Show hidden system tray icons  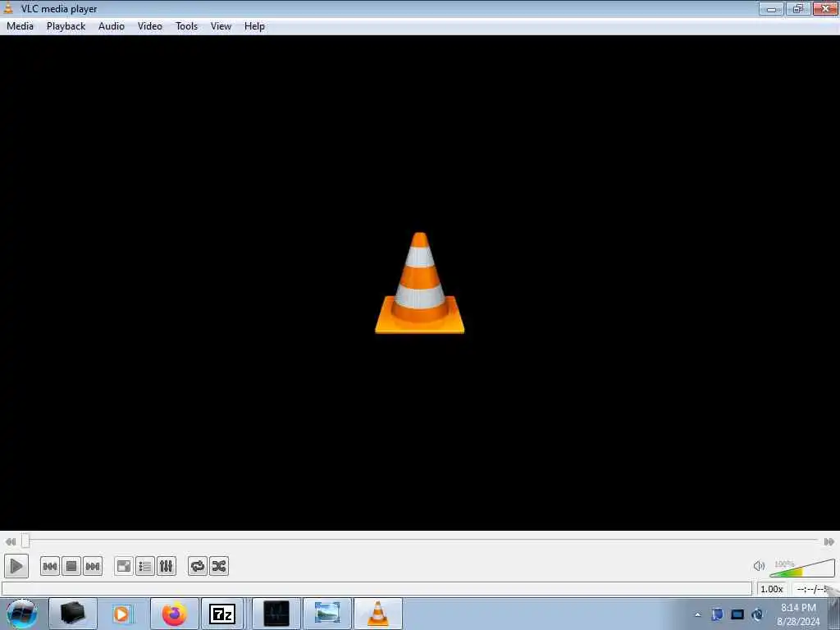pos(697,614)
